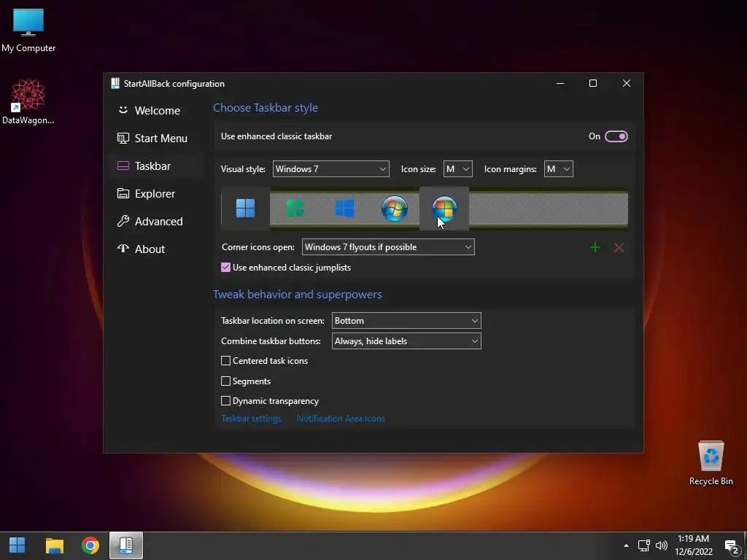Open the Notification Area Icons link
Screen dimensions: 747x560
pos(341,419)
